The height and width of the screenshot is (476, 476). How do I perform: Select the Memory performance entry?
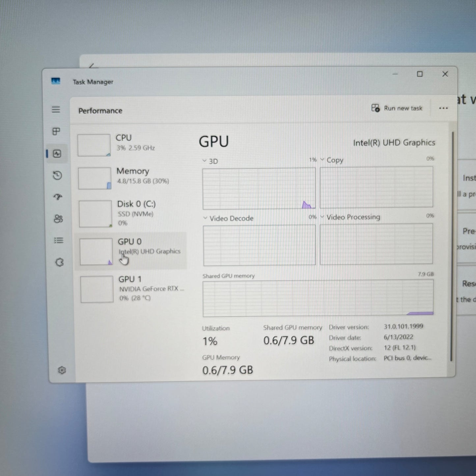[131, 178]
